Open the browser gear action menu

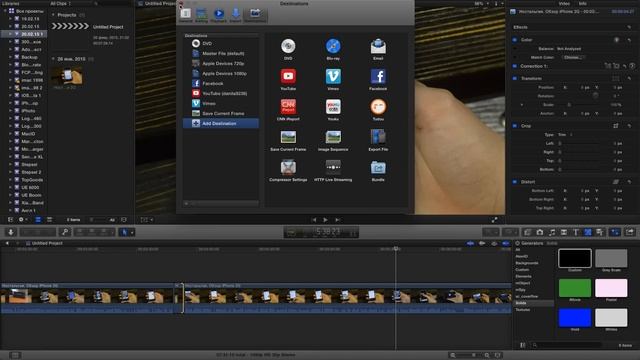(x=23, y=220)
